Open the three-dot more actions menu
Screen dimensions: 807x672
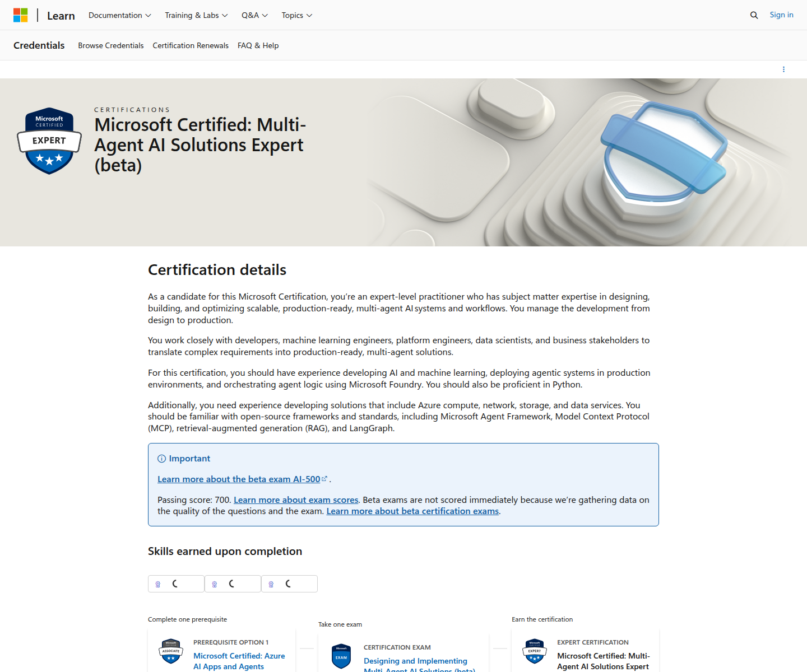point(783,69)
